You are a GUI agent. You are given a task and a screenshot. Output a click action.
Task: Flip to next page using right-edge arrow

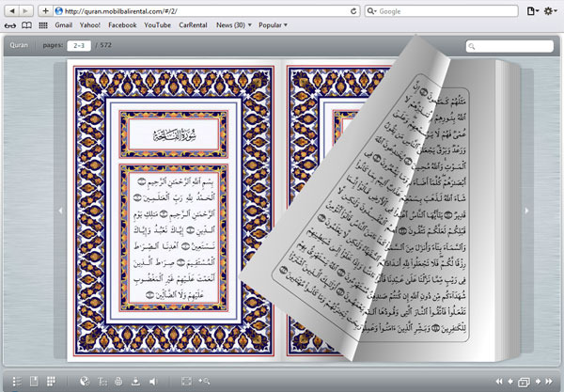[527, 211]
